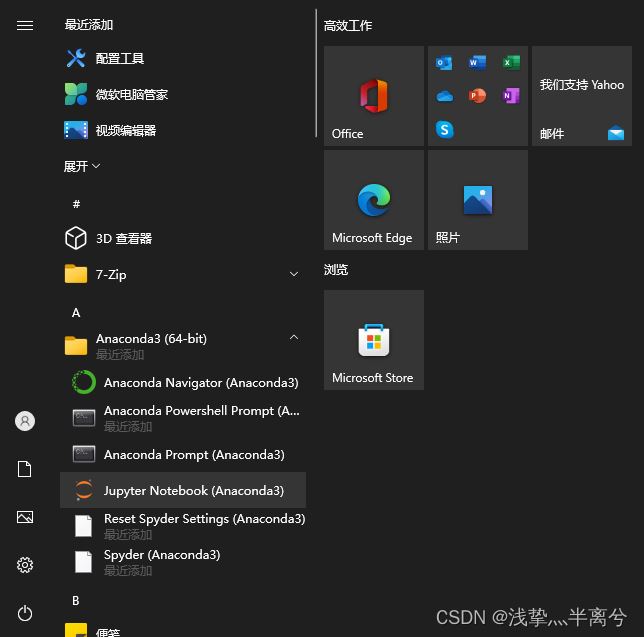This screenshot has height=637, width=644.
Task: Click the Power button icon
Action: pos(25,613)
